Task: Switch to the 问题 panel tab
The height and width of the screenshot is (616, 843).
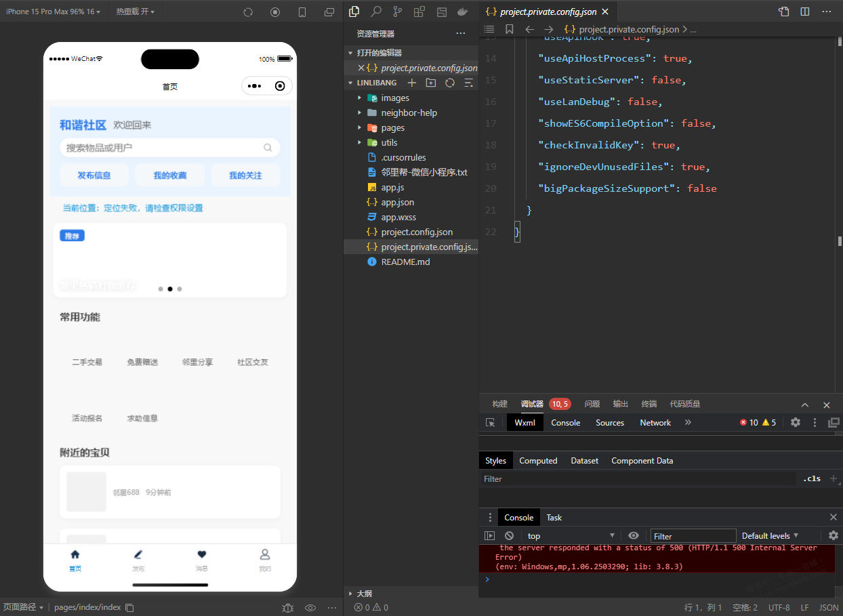Action: [592, 403]
